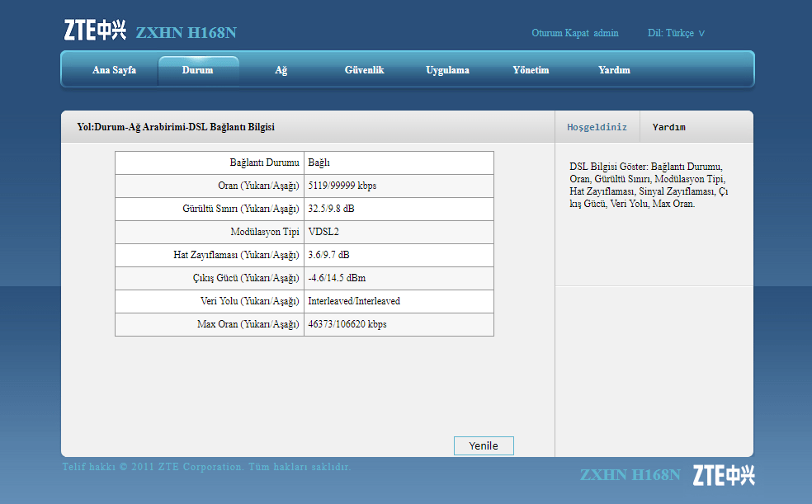Viewport: 812px width, 504px height.
Task: Click the ZTE logo in the header
Action: (95, 30)
